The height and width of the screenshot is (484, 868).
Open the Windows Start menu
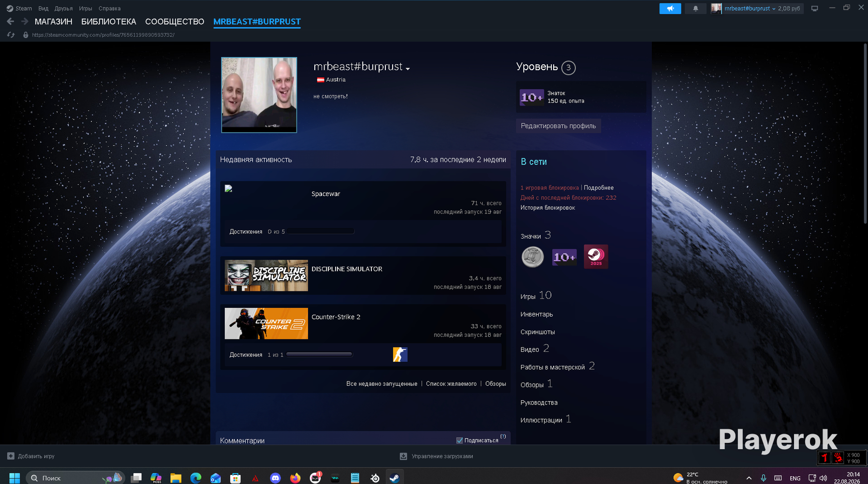pyautogui.click(x=15, y=478)
